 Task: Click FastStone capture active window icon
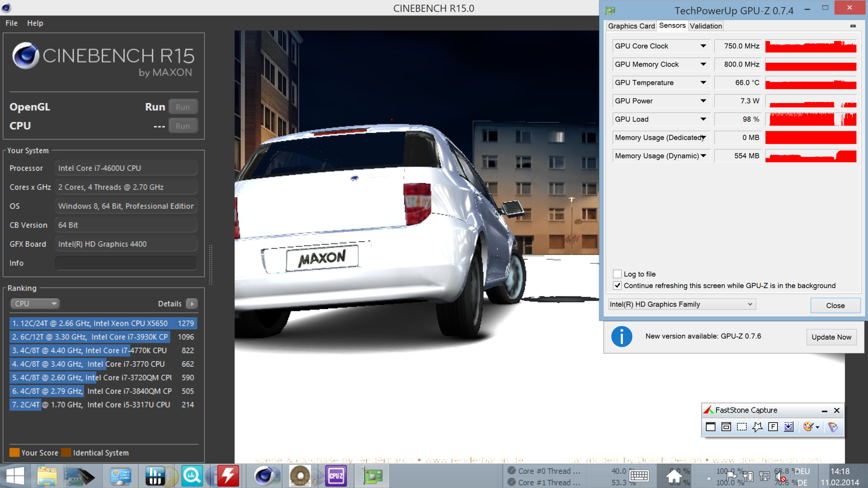[711, 427]
